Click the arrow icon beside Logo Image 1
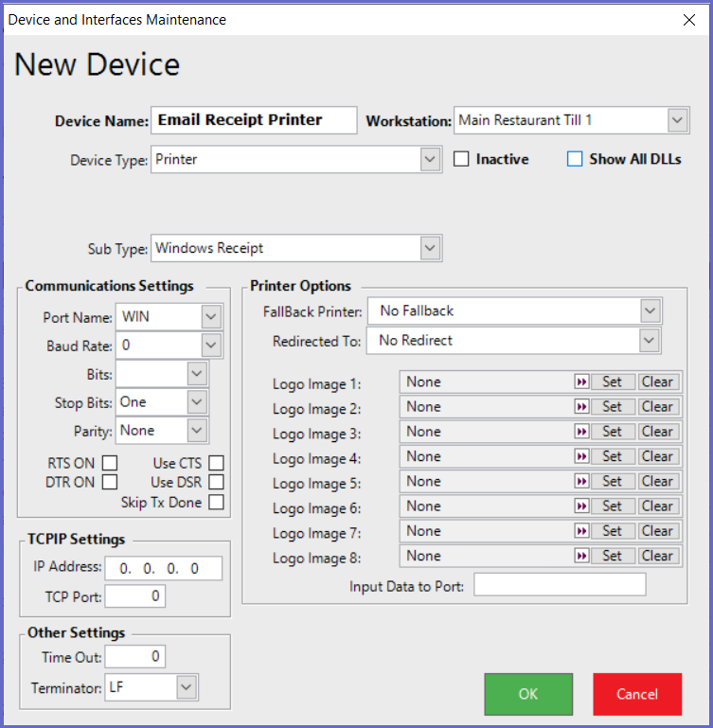 [x=581, y=382]
